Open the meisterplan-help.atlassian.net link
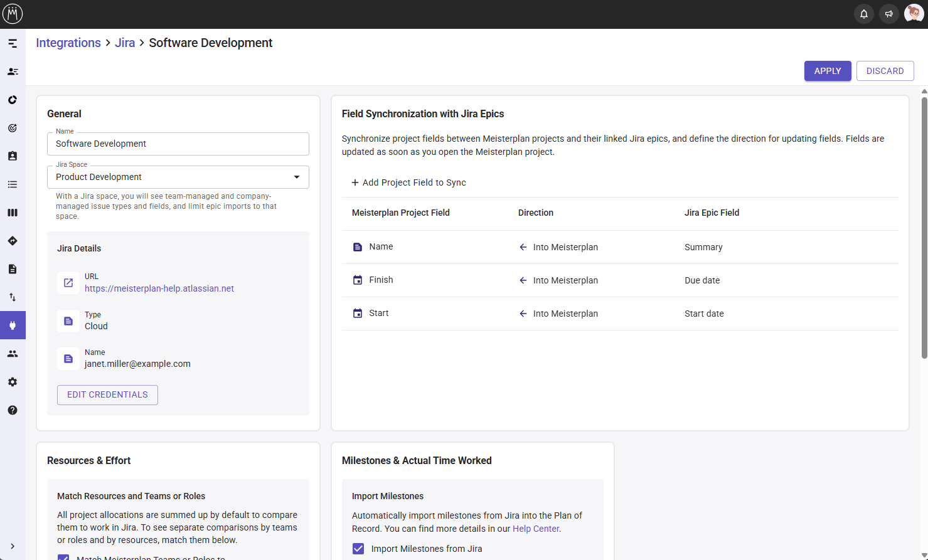928x560 pixels. 159,288
